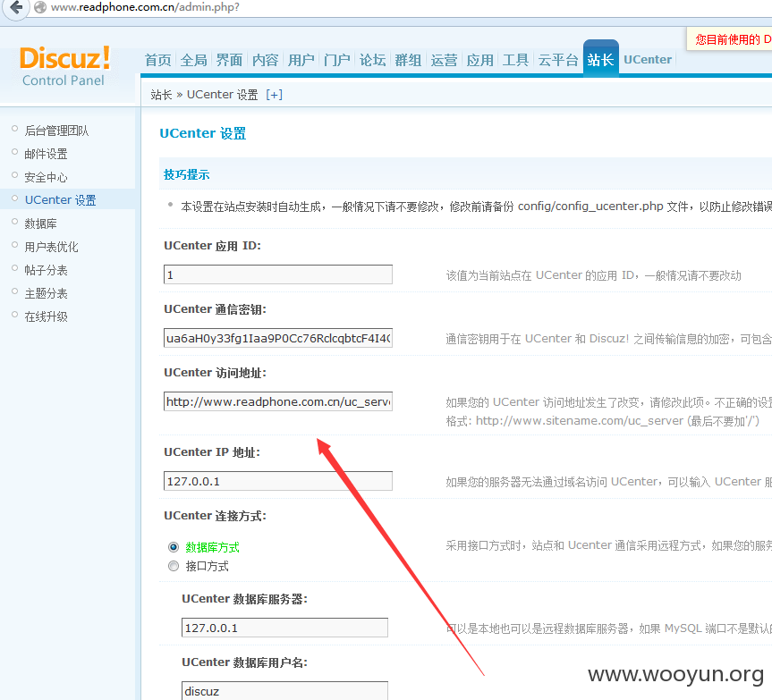The height and width of the screenshot is (700, 772).
Task: Select the 数据库方式 radio button
Action: click(x=174, y=547)
